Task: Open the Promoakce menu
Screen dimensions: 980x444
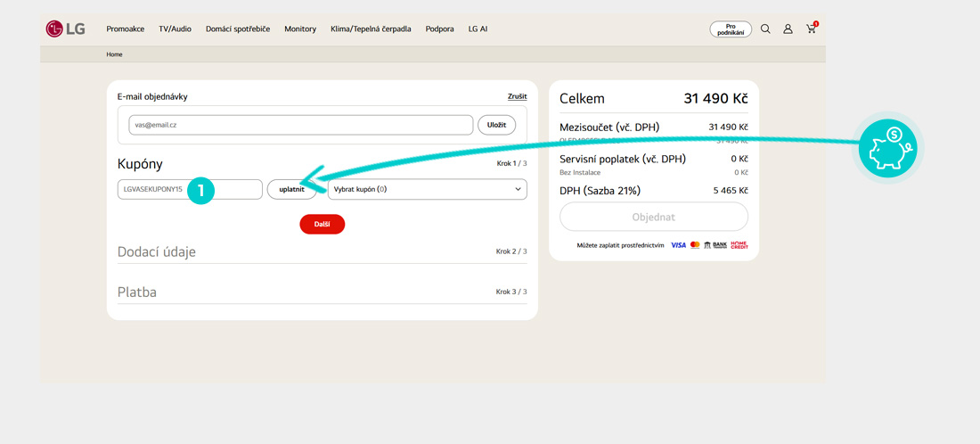Action: click(x=126, y=29)
